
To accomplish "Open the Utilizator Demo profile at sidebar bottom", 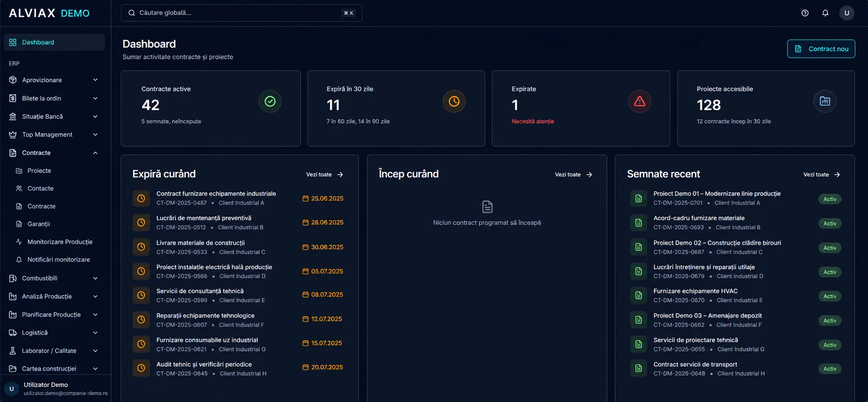I will coord(56,388).
